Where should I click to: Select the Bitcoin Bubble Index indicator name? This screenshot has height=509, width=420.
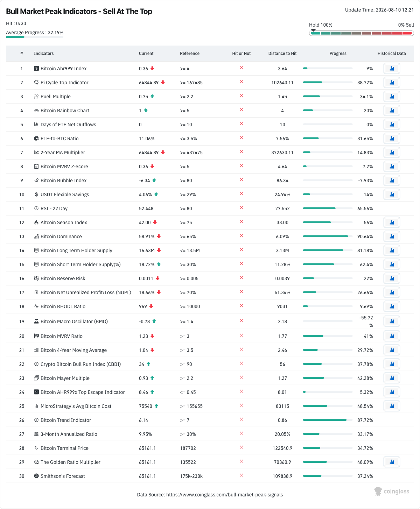(64, 181)
